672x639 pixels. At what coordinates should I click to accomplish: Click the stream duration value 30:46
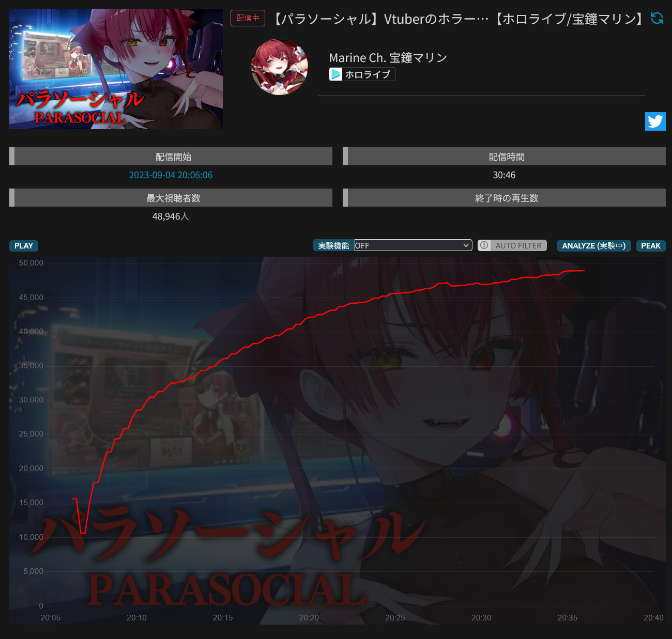point(504,175)
